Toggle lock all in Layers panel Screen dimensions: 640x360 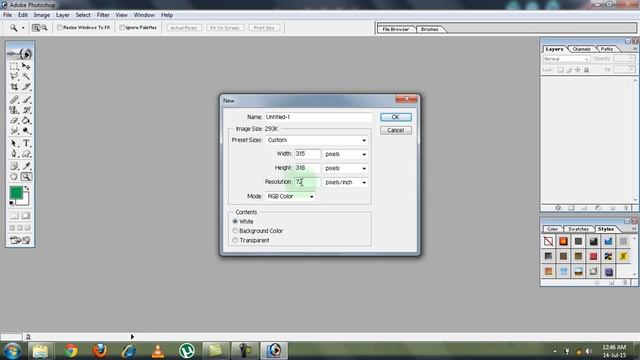(x=587, y=70)
